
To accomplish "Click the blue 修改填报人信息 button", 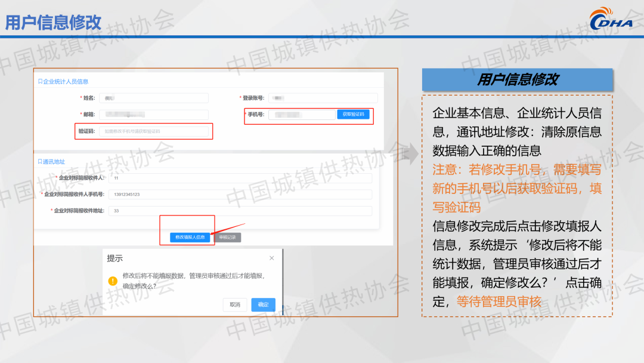I will (190, 237).
